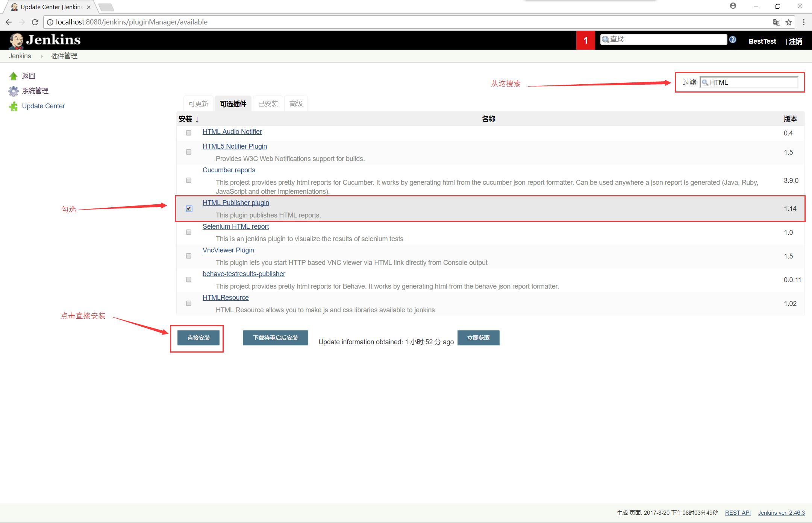This screenshot has width=812, height=523.
Task: Click the BestTest user link
Action: (x=762, y=41)
